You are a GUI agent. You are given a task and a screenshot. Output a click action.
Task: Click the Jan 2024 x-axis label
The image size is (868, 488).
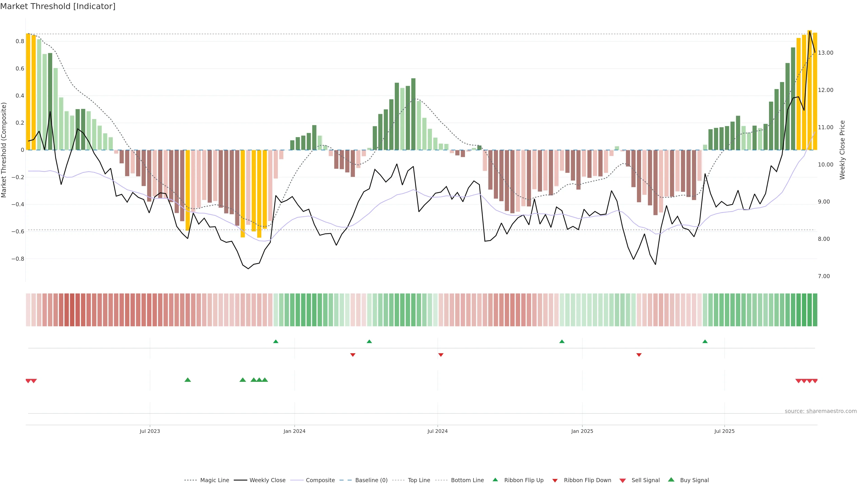(x=294, y=431)
